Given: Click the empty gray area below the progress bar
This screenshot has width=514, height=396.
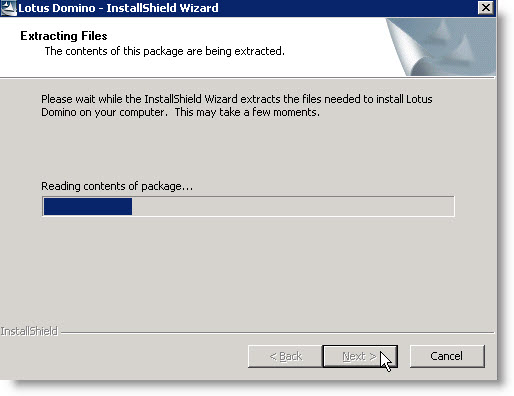Looking at the screenshot, I should [x=248, y=270].
